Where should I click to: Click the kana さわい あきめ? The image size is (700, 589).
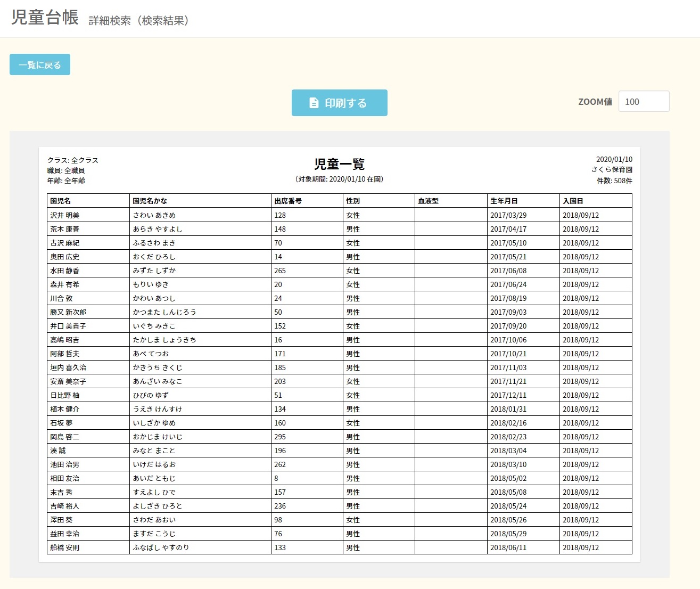point(154,215)
